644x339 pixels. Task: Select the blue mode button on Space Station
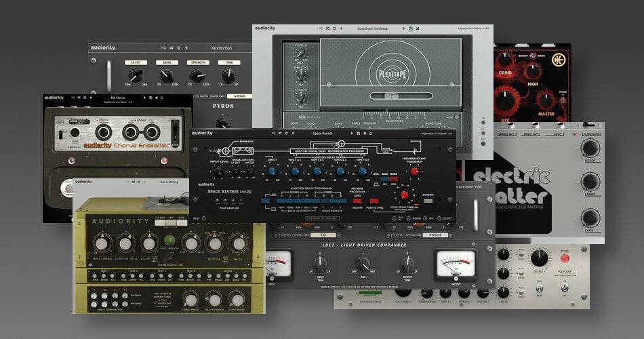click(385, 179)
